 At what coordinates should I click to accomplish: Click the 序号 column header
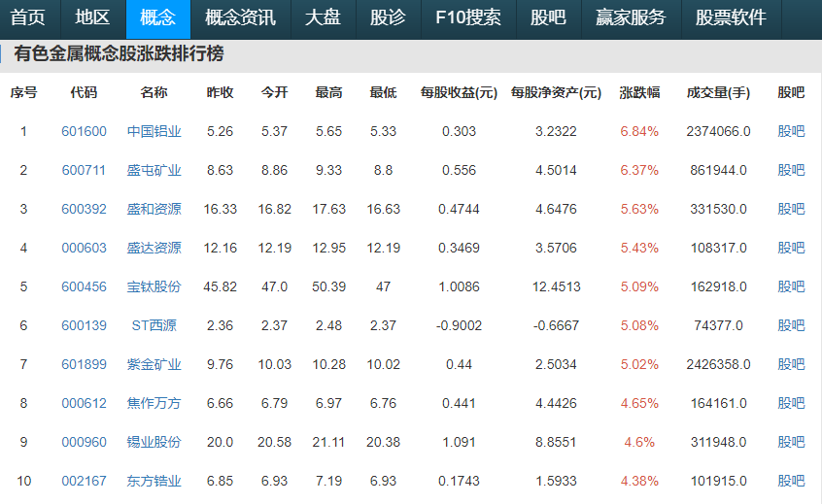[x=23, y=92]
